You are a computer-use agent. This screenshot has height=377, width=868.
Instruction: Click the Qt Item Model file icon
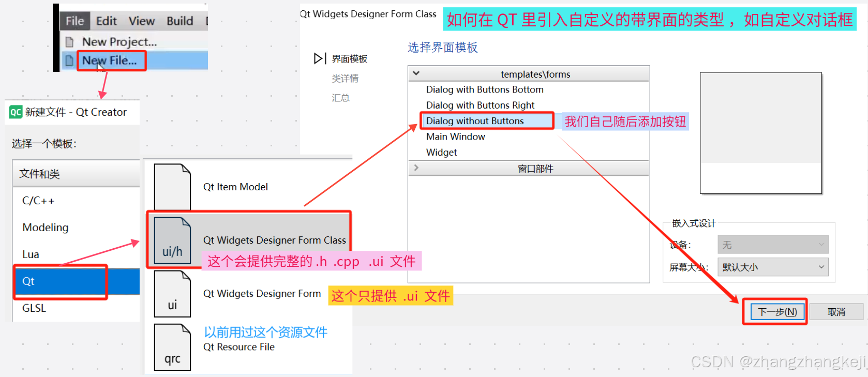pos(172,187)
